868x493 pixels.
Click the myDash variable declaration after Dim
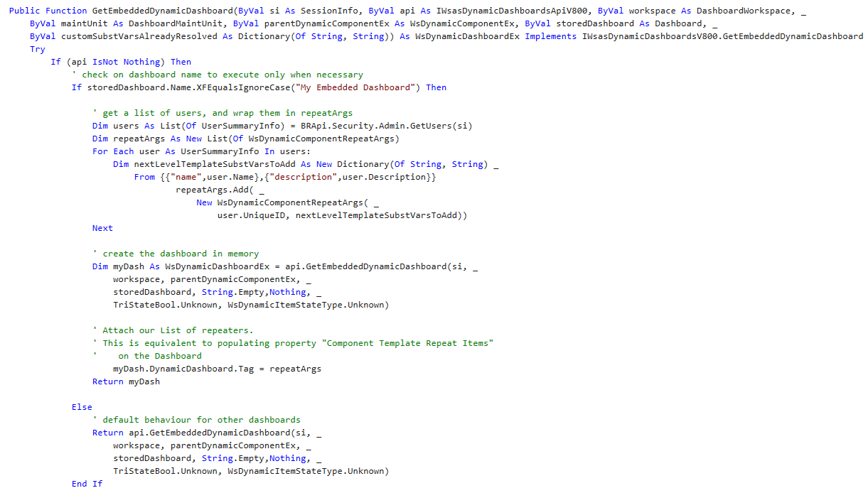tap(128, 266)
